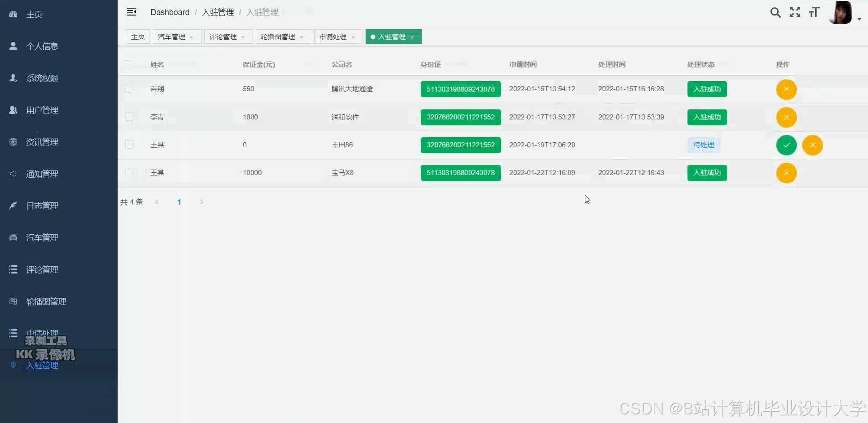Toggle fullscreen mode via the expand icon
Image resolution: width=868 pixels, height=423 pixels.
coord(795,12)
